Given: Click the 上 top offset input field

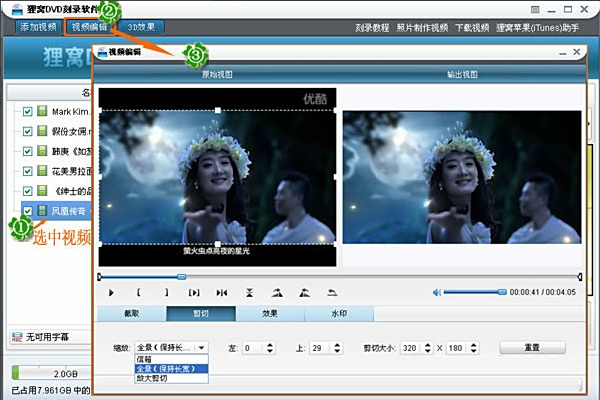Looking at the screenshot, I should coord(321,348).
